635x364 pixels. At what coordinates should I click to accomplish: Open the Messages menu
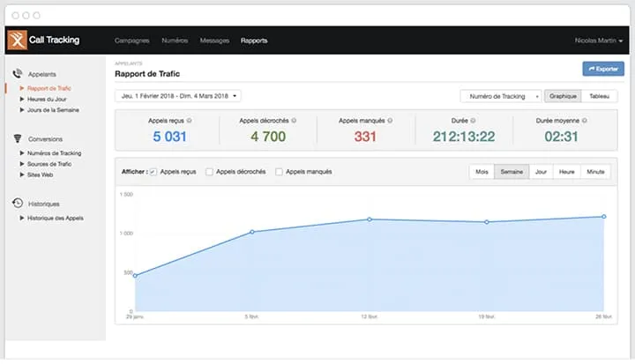(214, 41)
